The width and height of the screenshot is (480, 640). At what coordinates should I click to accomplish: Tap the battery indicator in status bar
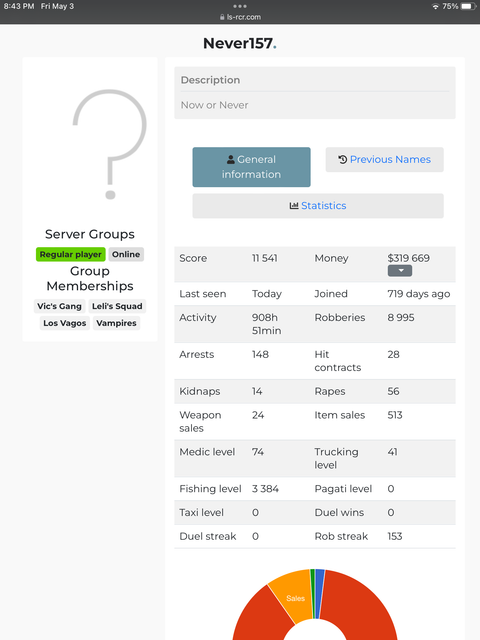[x=468, y=6]
